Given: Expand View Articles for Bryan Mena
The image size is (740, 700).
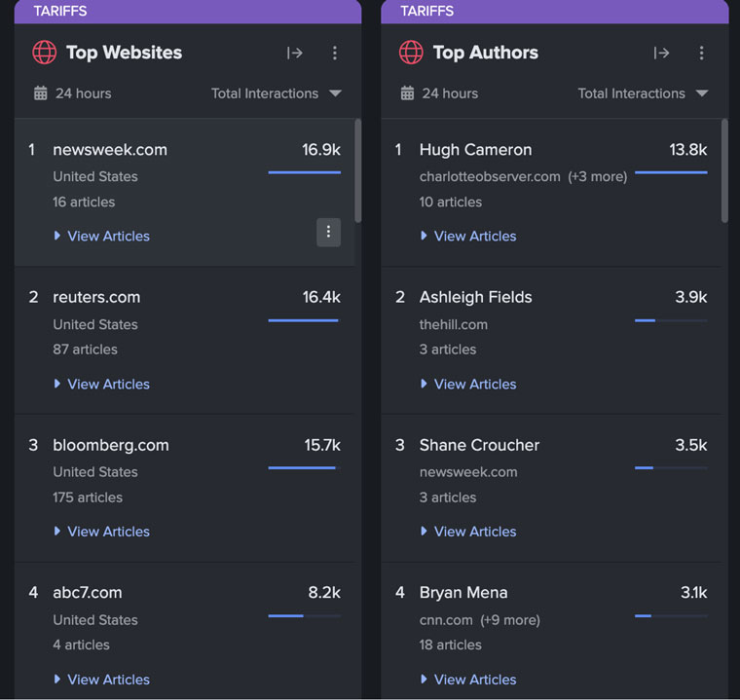Looking at the screenshot, I should (x=469, y=680).
